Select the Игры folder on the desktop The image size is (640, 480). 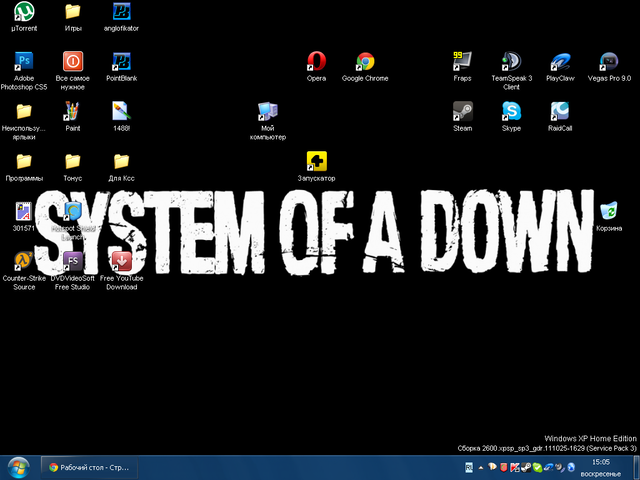[73, 12]
